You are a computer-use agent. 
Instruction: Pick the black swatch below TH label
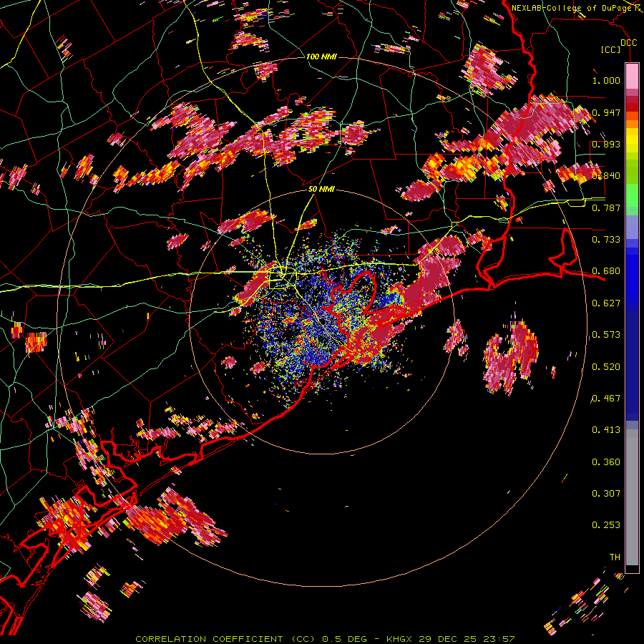pyautogui.click(x=632, y=570)
